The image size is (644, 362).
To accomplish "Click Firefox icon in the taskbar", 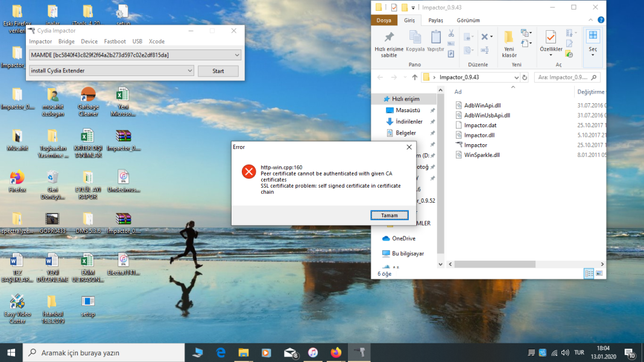I will [336, 352].
